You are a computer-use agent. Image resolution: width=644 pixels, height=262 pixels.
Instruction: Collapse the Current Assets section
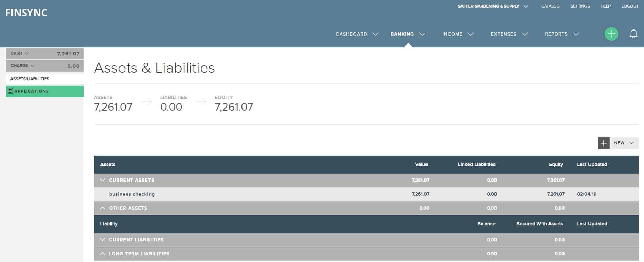[x=102, y=180]
